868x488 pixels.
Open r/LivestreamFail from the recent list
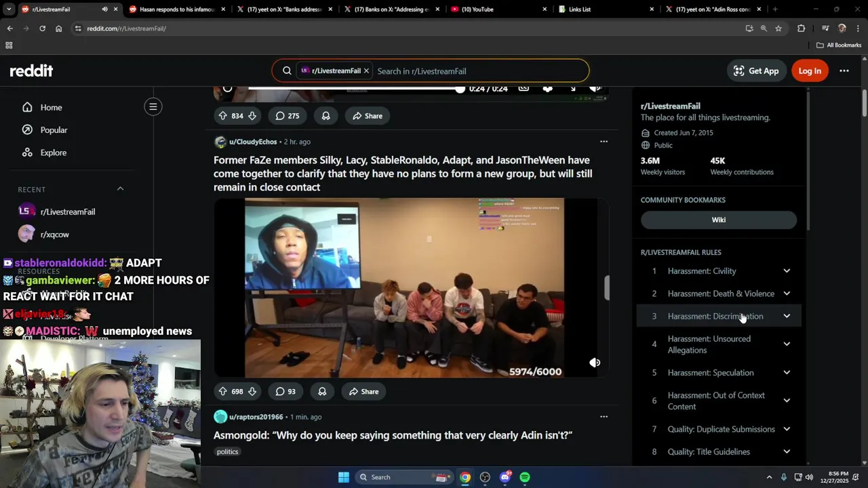click(x=67, y=211)
